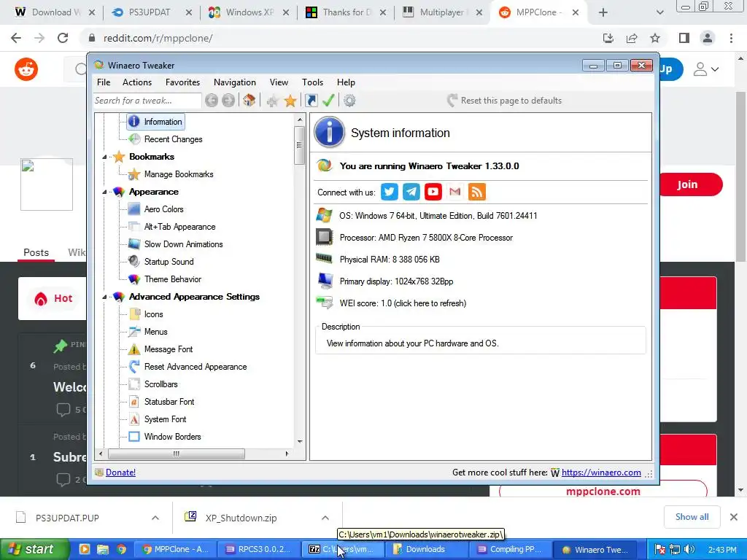The image size is (747, 560).
Task: Click the green checkmark apply icon
Action: coord(328,101)
